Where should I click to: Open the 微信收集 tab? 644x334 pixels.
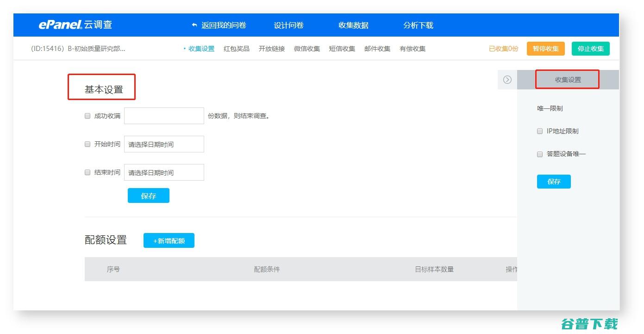(x=307, y=49)
